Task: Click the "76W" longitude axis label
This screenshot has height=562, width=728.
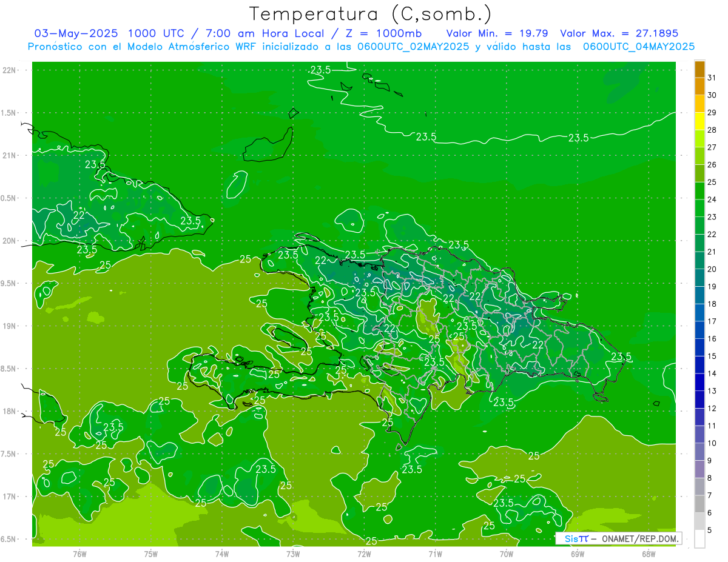Action: click(79, 554)
